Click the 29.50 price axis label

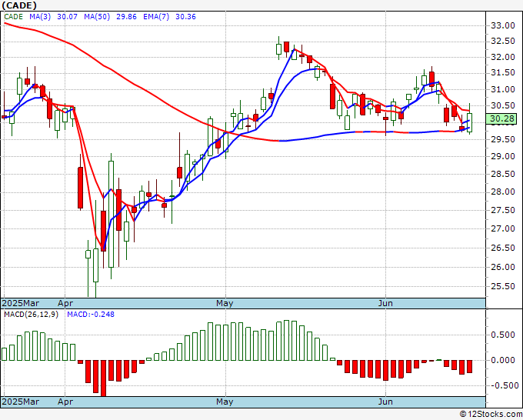point(503,140)
